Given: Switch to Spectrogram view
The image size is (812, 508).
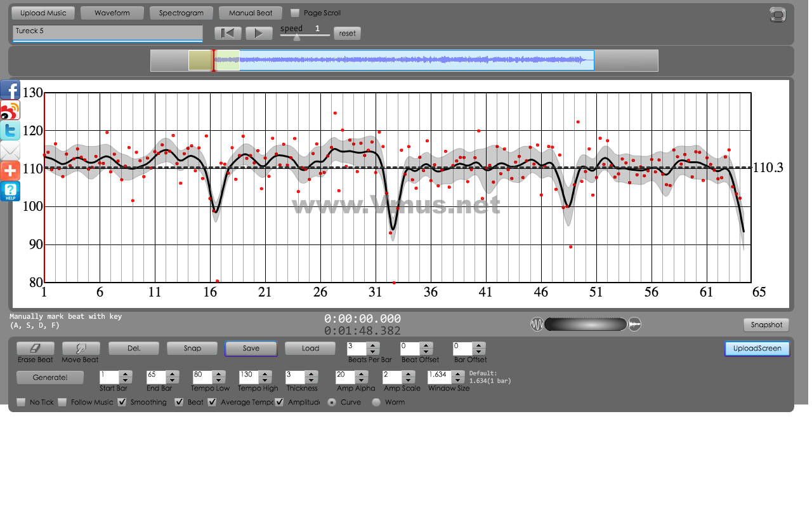Looking at the screenshot, I should [x=181, y=13].
